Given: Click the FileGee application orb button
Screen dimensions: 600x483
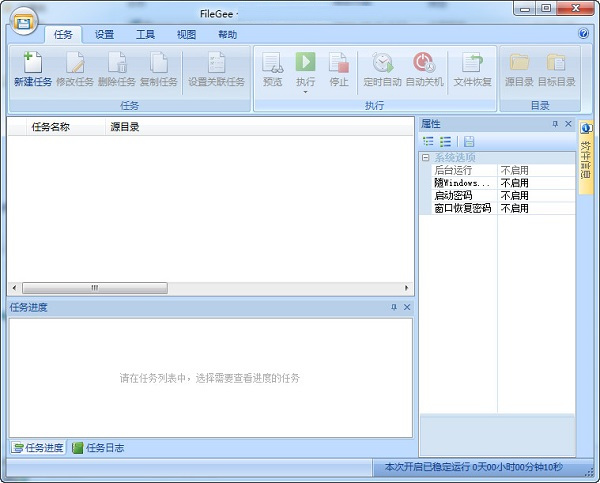Looking at the screenshot, I should point(24,21).
